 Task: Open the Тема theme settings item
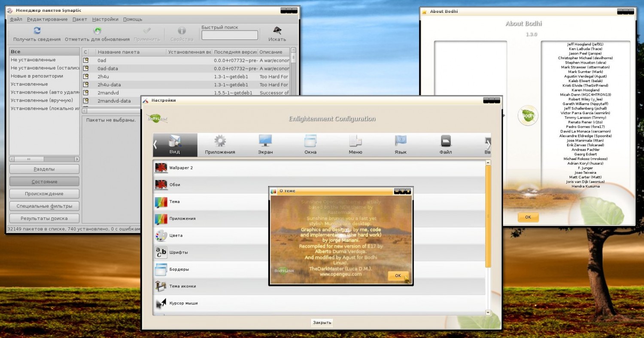point(319,202)
